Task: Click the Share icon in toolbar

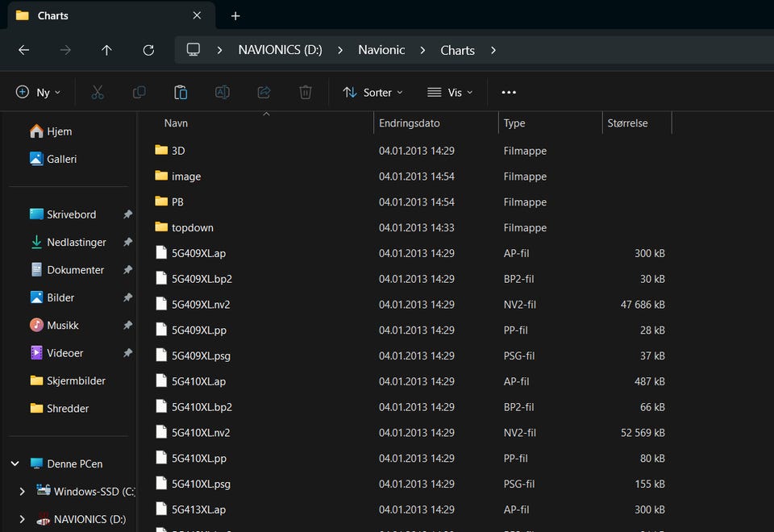Action: [x=264, y=93]
